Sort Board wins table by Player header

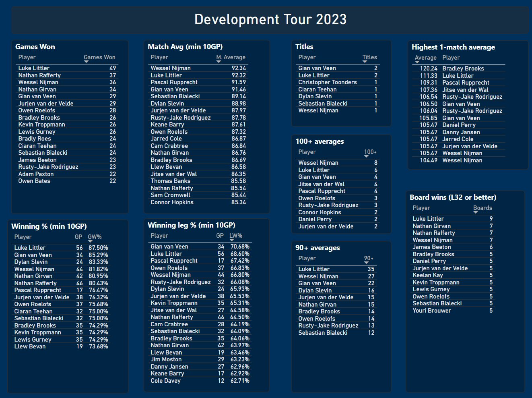coord(421,208)
